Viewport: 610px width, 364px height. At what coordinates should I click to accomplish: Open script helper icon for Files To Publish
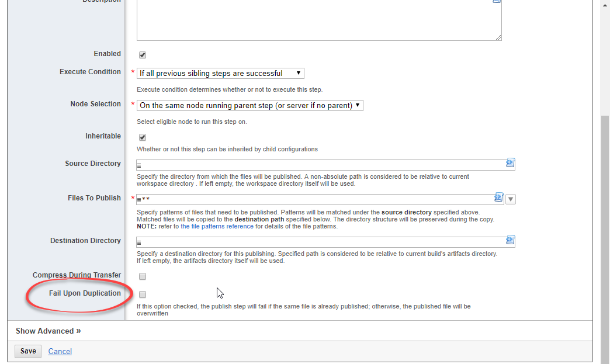point(499,197)
